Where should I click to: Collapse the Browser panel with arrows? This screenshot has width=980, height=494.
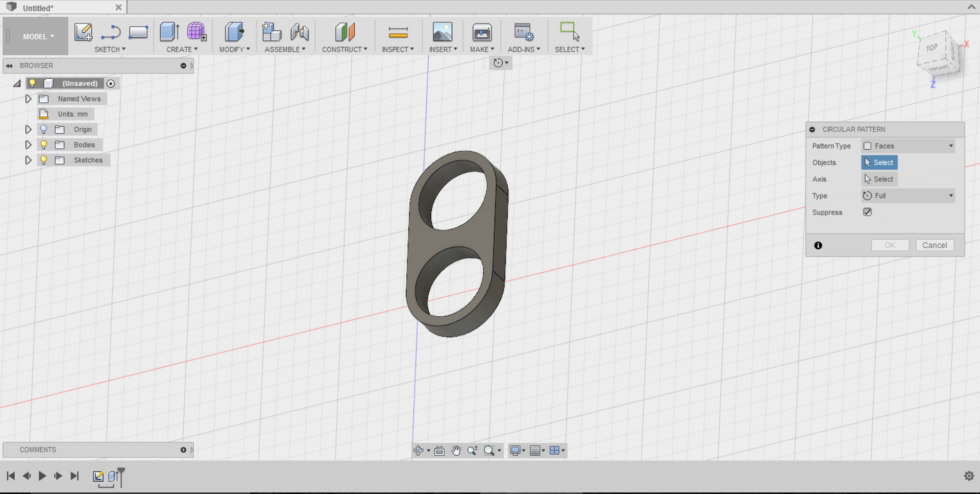tap(9, 66)
